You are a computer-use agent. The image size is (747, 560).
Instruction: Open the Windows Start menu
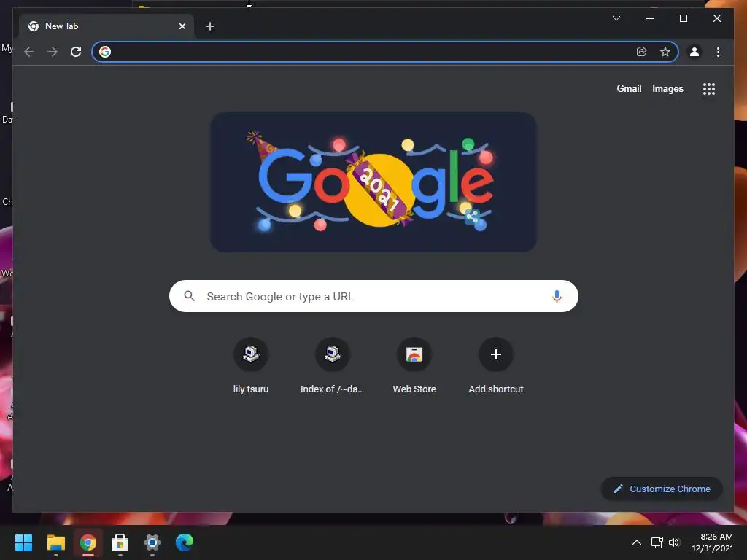pyautogui.click(x=23, y=542)
